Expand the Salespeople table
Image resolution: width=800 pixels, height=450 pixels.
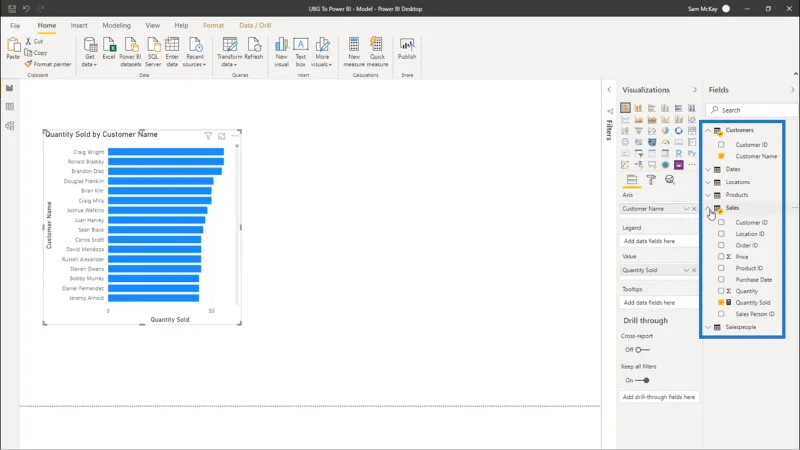click(x=708, y=327)
